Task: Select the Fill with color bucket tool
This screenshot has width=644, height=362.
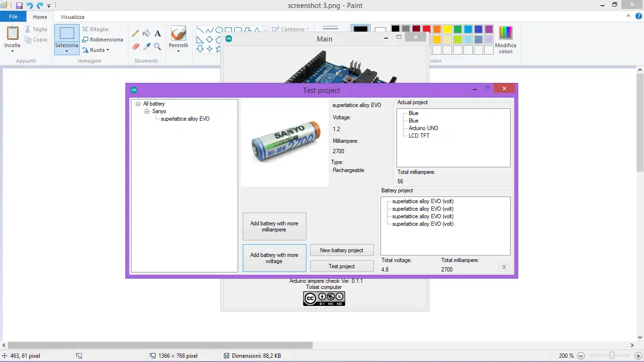Action: click(x=147, y=33)
